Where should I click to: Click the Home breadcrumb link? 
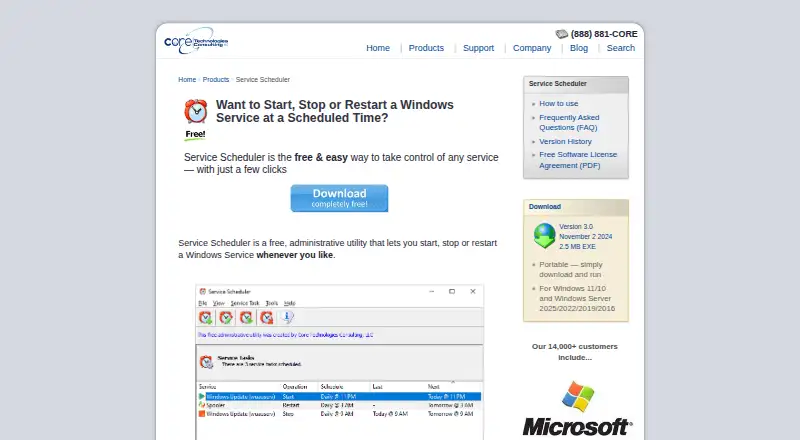187,80
